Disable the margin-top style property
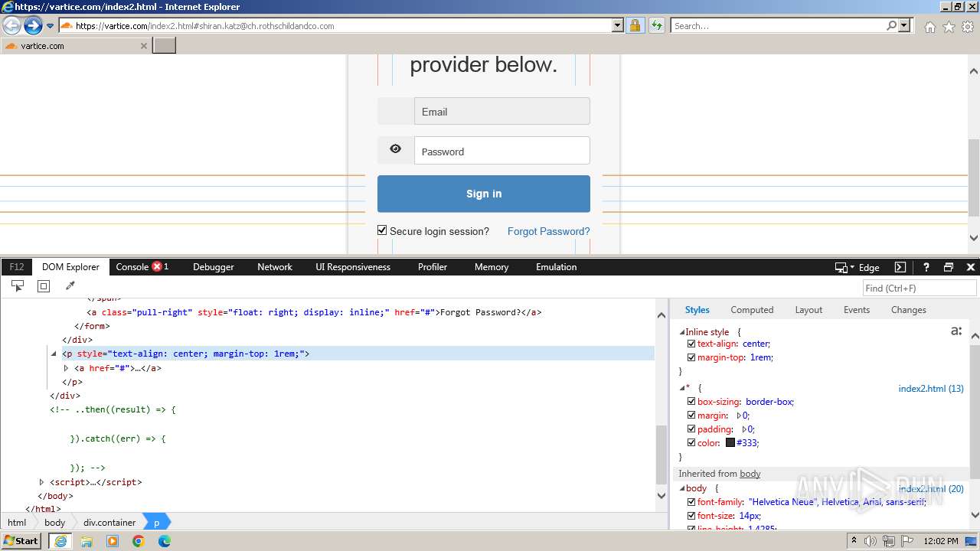 point(691,357)
